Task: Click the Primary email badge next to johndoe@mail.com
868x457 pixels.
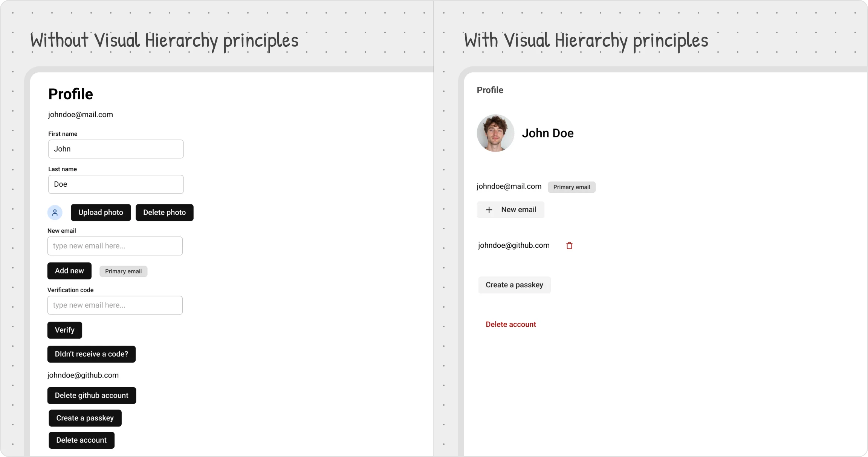Action: pos(572,187)
